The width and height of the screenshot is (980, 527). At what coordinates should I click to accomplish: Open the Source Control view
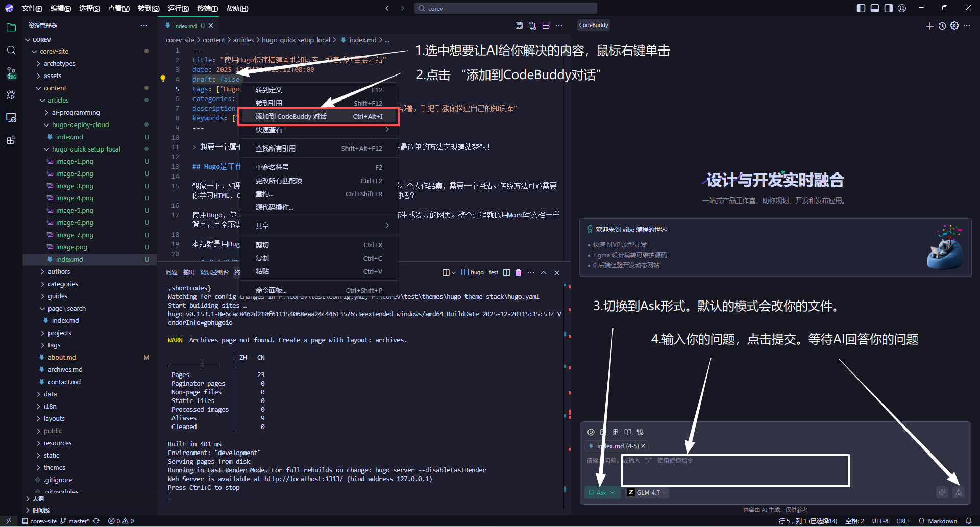click(11, 72)
